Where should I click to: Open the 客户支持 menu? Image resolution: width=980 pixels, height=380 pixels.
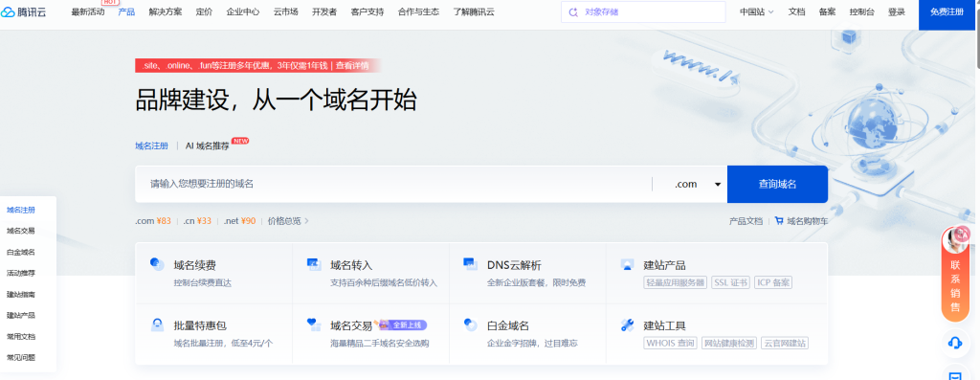(367, 11)
